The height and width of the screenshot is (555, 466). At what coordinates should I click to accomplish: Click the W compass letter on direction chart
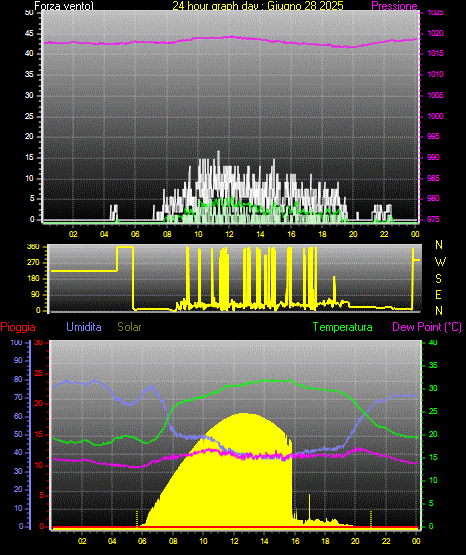click(x=440, y=262)
